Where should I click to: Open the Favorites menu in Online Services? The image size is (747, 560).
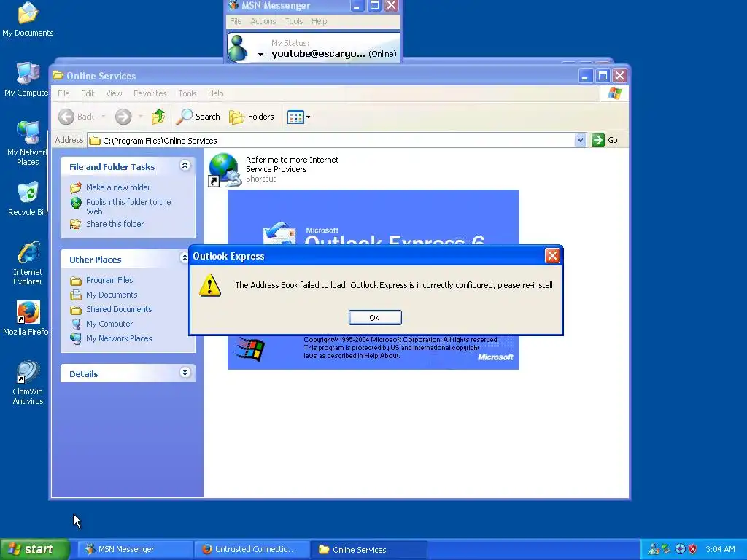click(150, 93)
